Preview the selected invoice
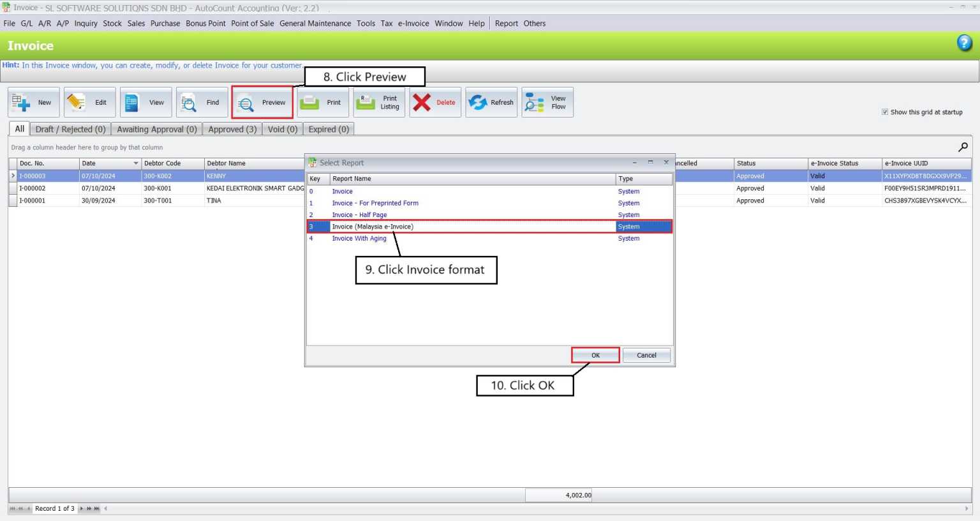Screen dimensions: 980x521 click(262, 102)
